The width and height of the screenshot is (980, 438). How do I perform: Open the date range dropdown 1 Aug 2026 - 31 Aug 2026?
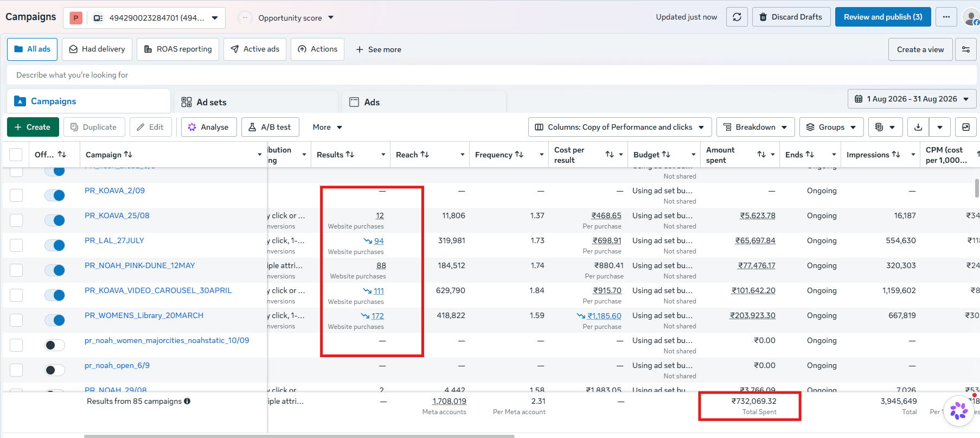pos(912,99)
